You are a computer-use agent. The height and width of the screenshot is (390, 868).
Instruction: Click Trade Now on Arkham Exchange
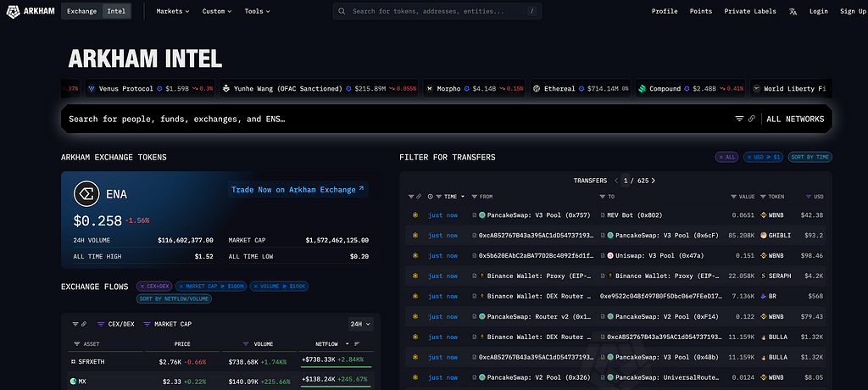click(298, 189)
